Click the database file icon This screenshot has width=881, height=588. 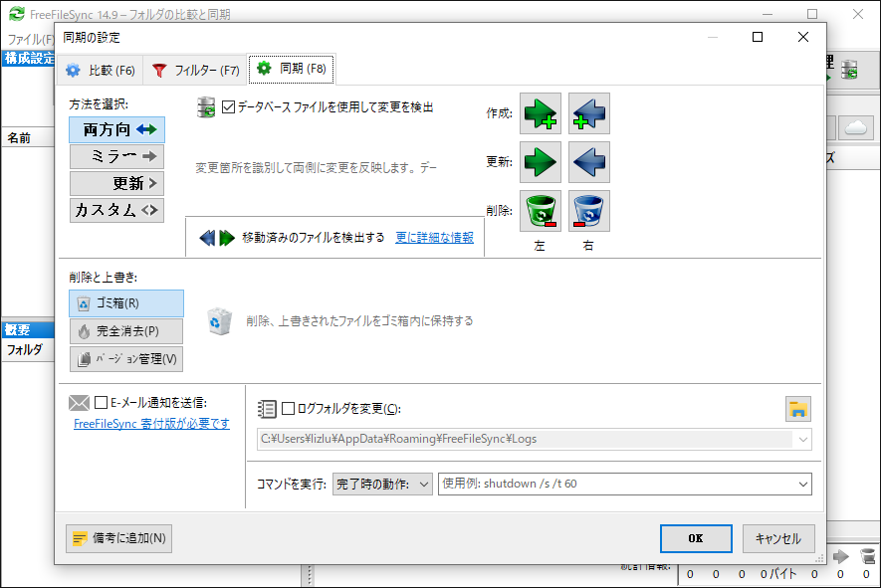(206, 107)
